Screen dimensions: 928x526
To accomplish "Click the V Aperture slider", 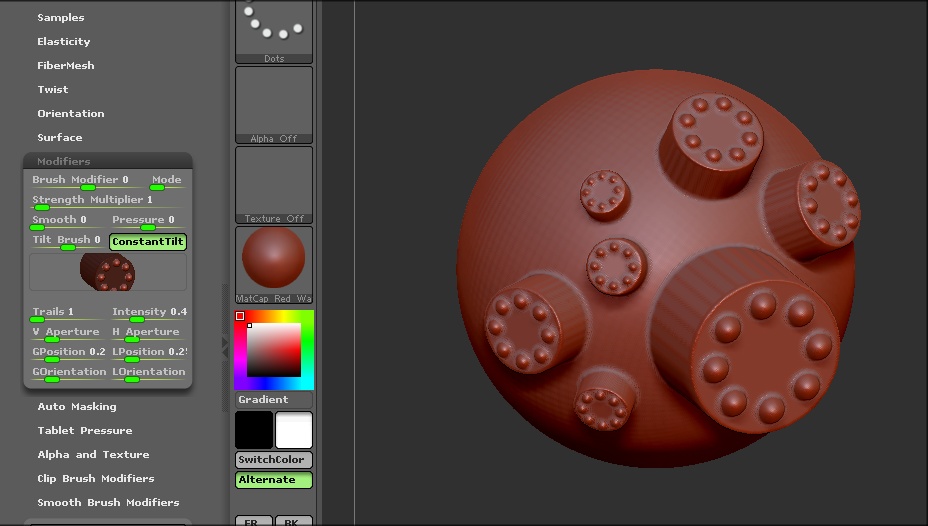I will pos(68,334).
